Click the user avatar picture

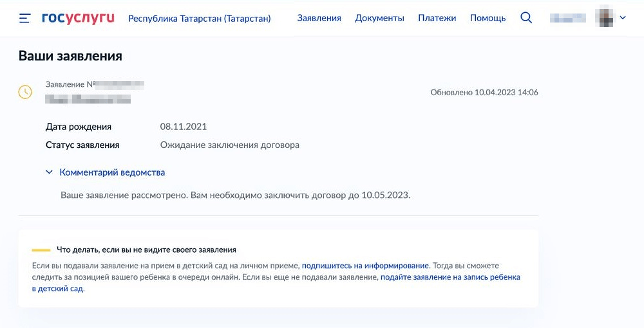coord(604,18)
